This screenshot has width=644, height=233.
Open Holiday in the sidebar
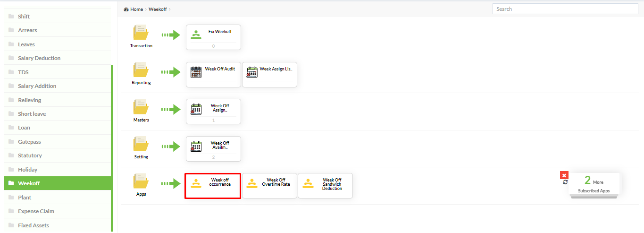(58, 170)
